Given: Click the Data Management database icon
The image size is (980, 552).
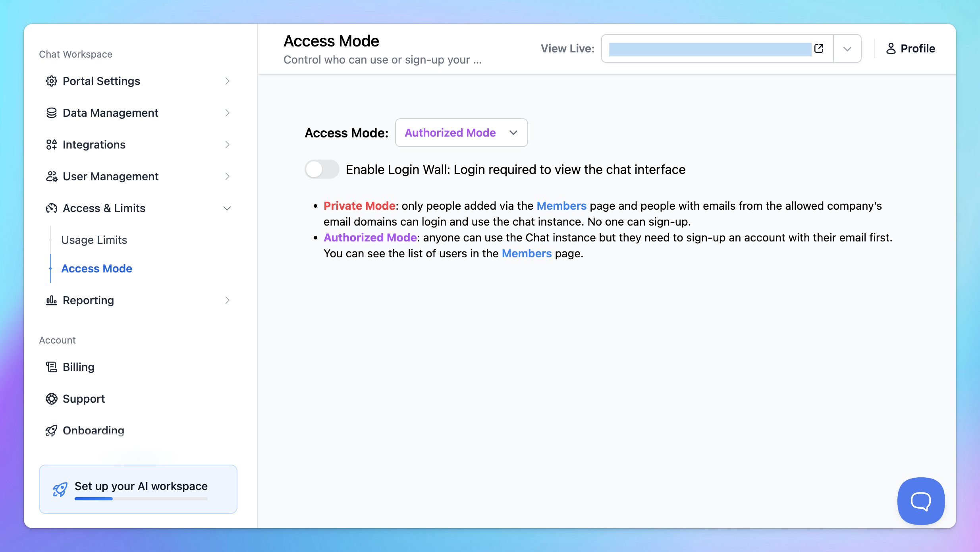Looking at the screenshot, I should click(x=51, y=113).
